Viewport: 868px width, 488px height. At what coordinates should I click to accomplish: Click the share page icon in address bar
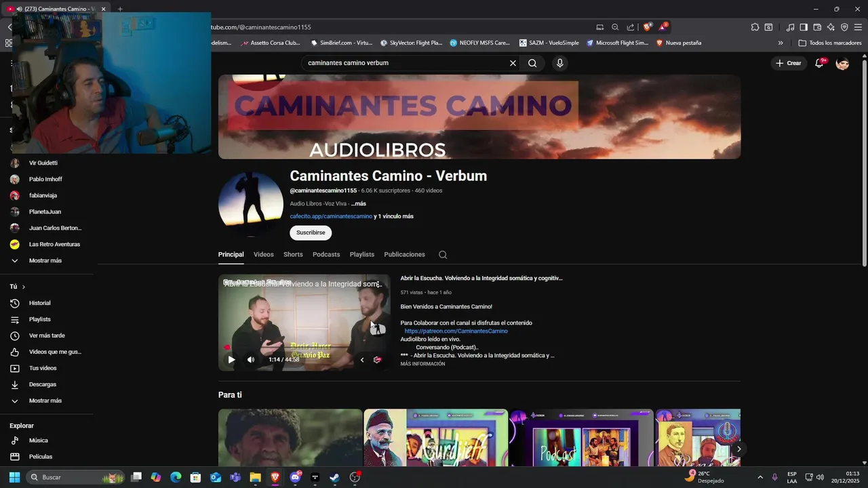coord(631,27)
